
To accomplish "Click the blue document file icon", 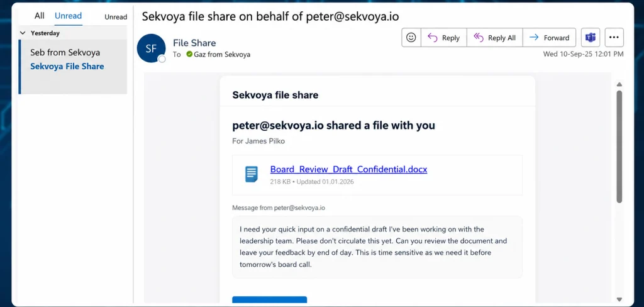I will 252,174.
